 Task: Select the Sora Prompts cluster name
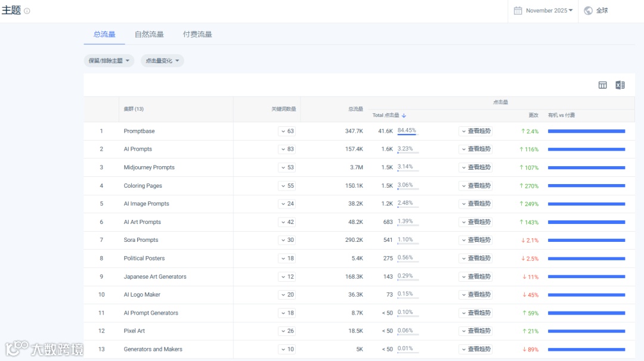pos(141,240)
